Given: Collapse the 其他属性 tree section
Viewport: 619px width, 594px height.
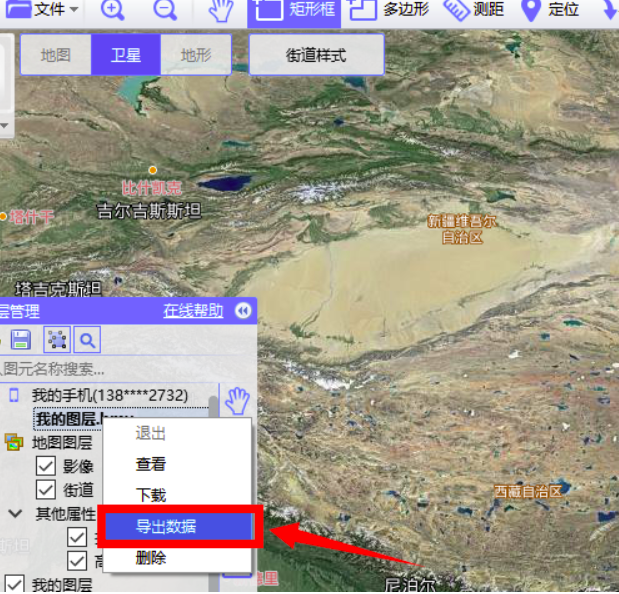Looking at the screenshot, I should click(x=15, y=513).
